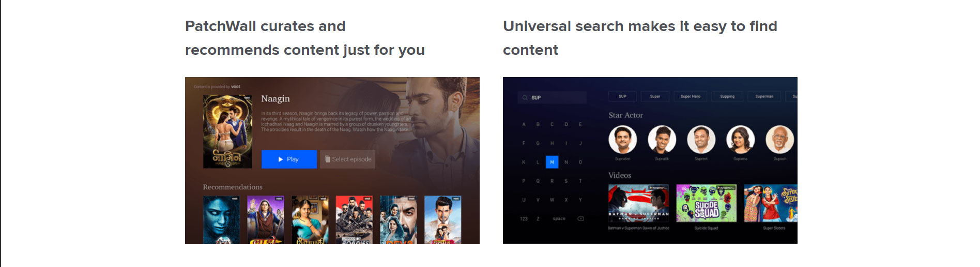Click the backspace key icon on keyboard

pyautogui.click(x=580, y=218)
